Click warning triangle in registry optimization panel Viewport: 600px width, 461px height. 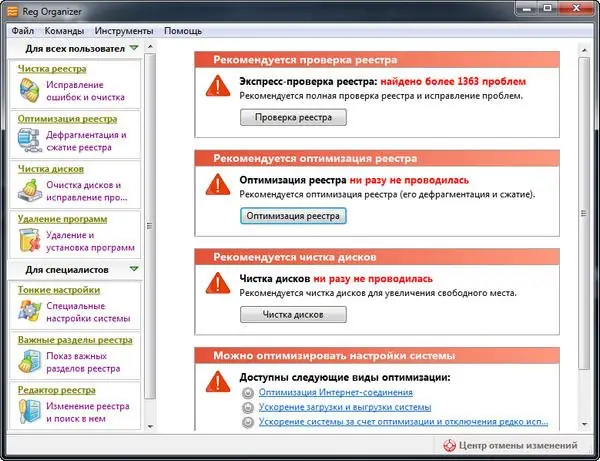click(x=218, y=184)
